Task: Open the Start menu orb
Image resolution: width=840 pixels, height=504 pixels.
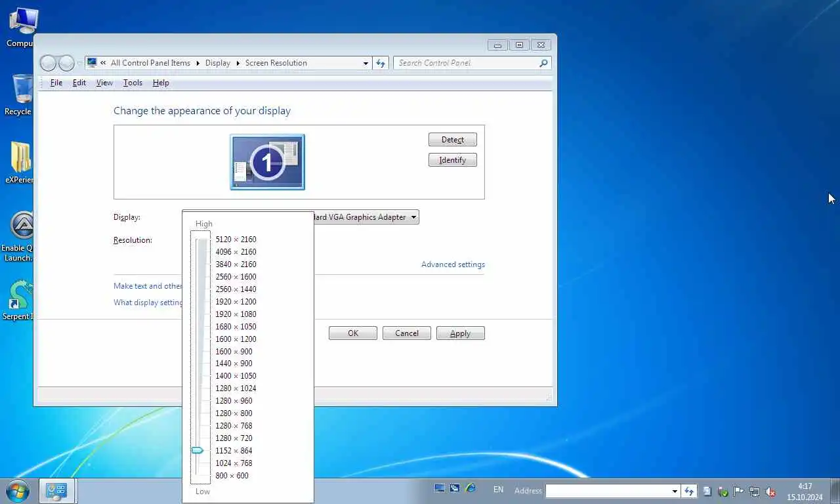Action: point(16,491)
